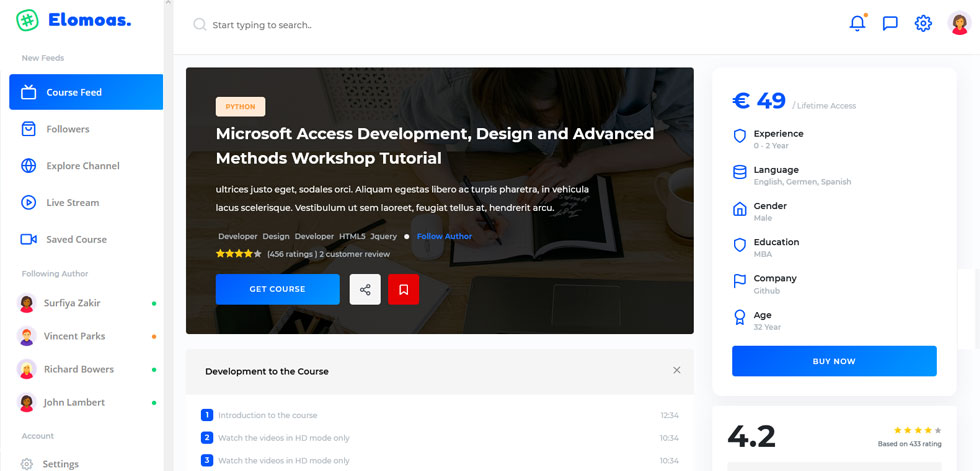The width and height of the screenshot is (980, 471).
Task: Click the GET COURSE button
Action: pyautogui.click(x=278, y=289)
